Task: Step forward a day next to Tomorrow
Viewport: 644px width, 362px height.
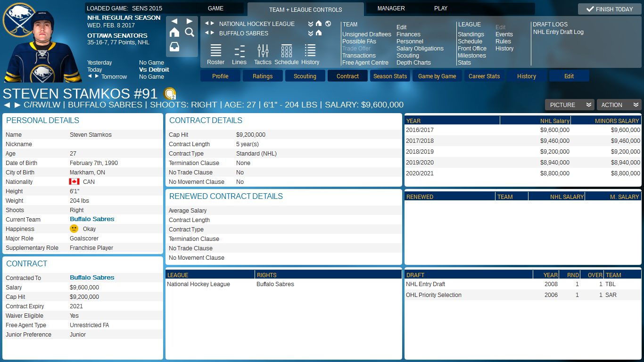Action: [x=97, y=76]
